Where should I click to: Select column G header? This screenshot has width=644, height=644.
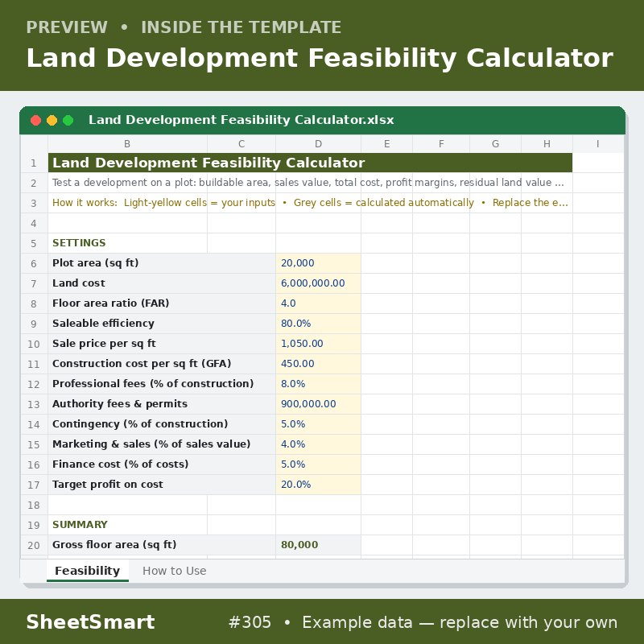(x=495, y=144)
